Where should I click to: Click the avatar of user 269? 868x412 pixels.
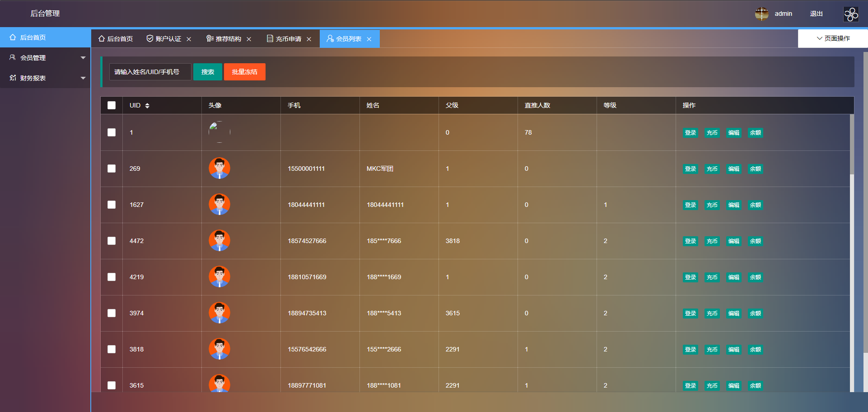219,168
